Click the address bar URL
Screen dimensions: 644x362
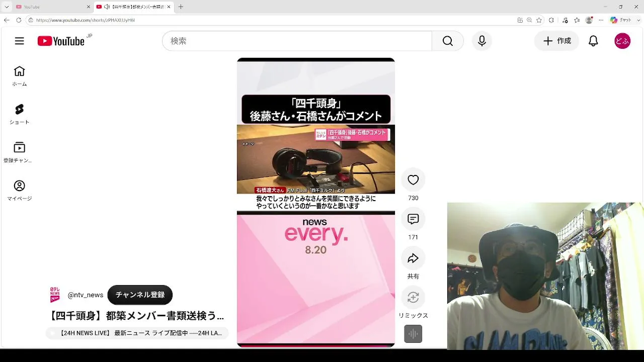point(86,20)
